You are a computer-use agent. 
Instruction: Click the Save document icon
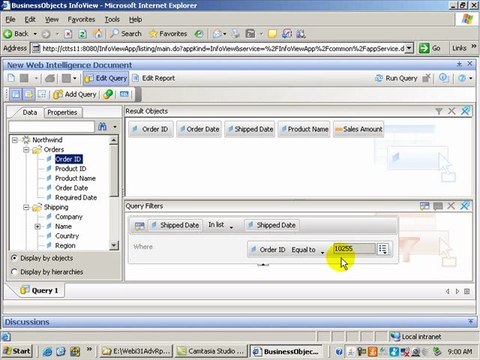(x=24, y=78)
